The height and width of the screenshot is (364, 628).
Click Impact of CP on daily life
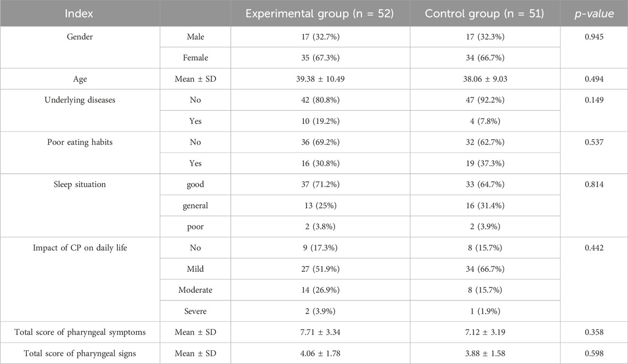pos(80,248)
